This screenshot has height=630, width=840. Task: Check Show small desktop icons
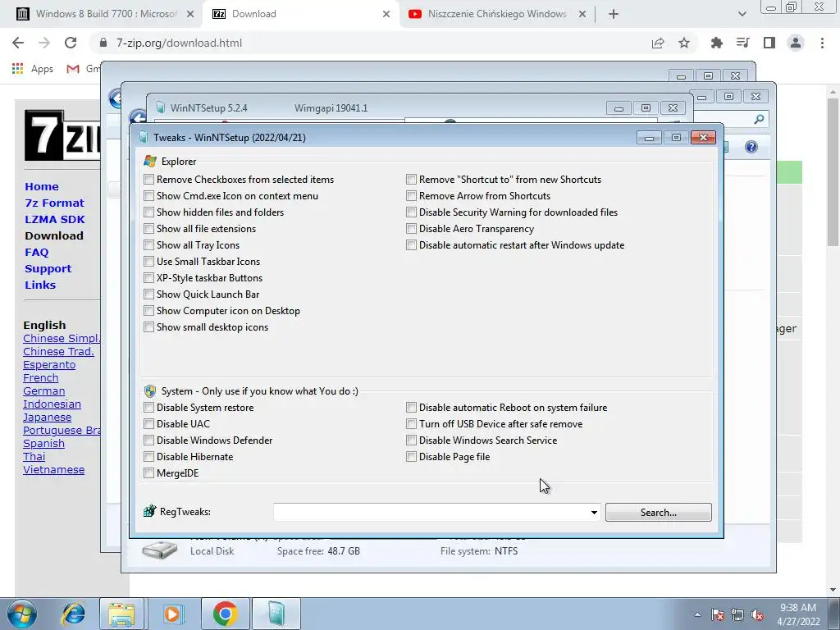coord(149,327)
